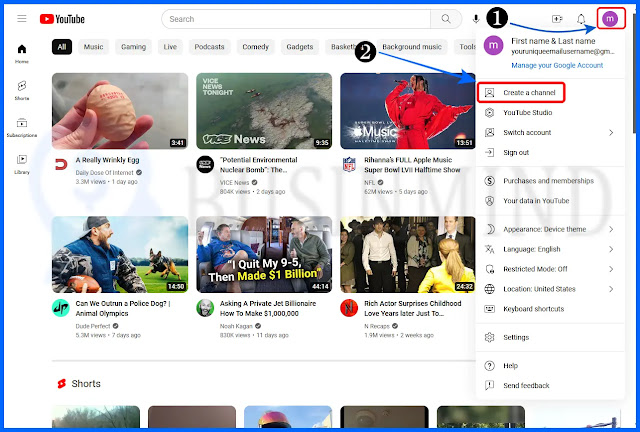Open the Create video icon
This screenshot has height=432, width=640.
point(557,19)
